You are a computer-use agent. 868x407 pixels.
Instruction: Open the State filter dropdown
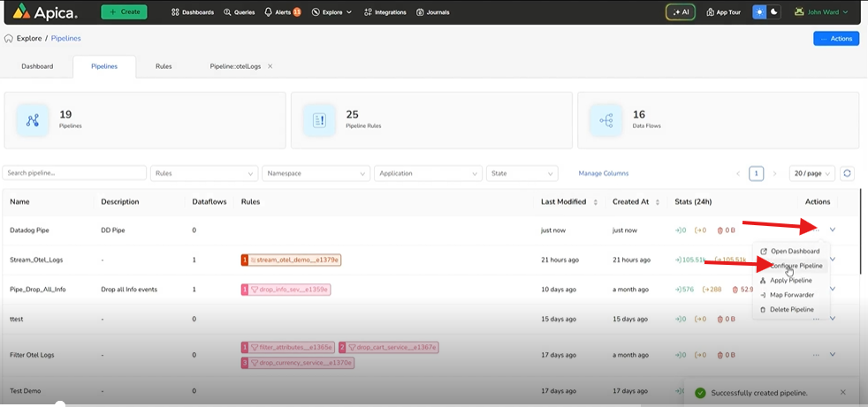pyautogui.click(x=522, y=174)
